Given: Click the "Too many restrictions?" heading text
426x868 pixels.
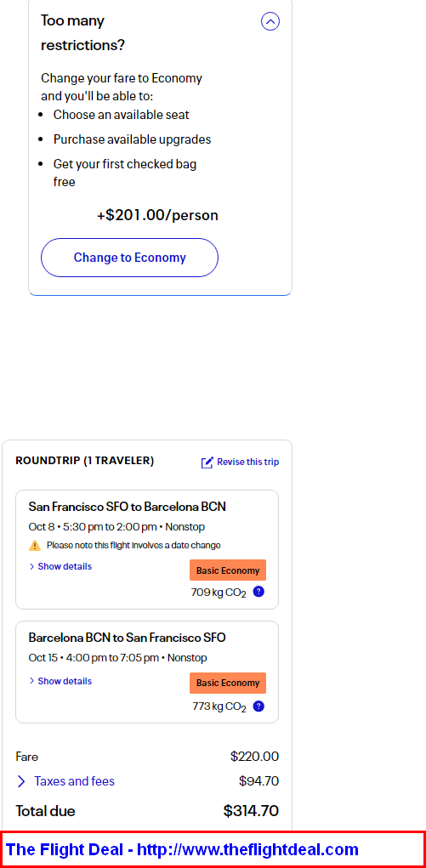Looking at the screenshot, I should 83,32.
